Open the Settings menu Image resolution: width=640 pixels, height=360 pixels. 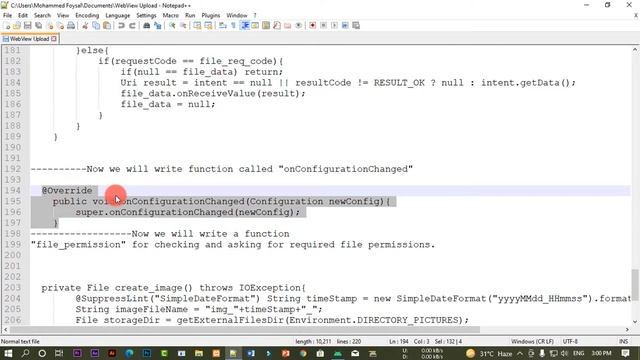pyautogui.click(x=146, y=16)
